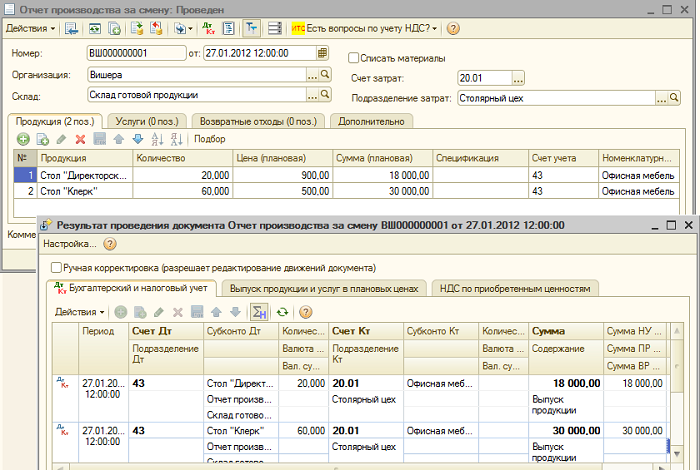Screen dimensions: 700x470
Task: Click the help icon in main document toolbar
Action: pyautogui.click(x=453, y=29)
